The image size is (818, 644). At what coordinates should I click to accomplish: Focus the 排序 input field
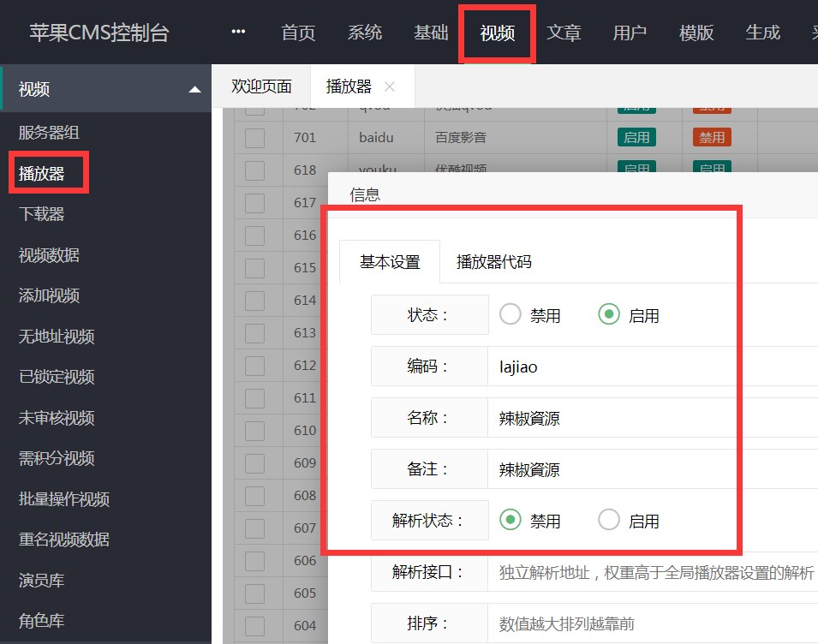[x=653, y=623]
